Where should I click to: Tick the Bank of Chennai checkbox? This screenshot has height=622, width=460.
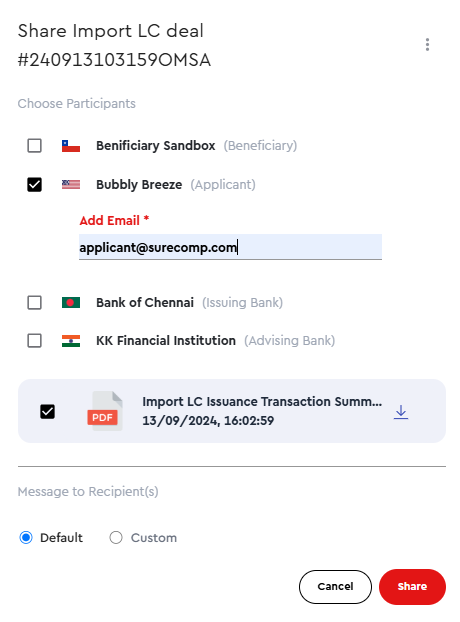click(34, 303)
